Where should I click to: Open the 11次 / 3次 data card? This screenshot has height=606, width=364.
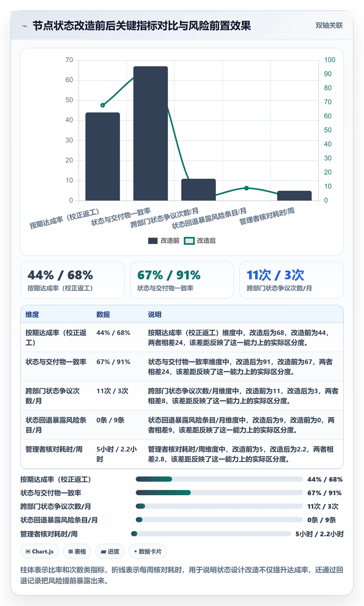291,280
